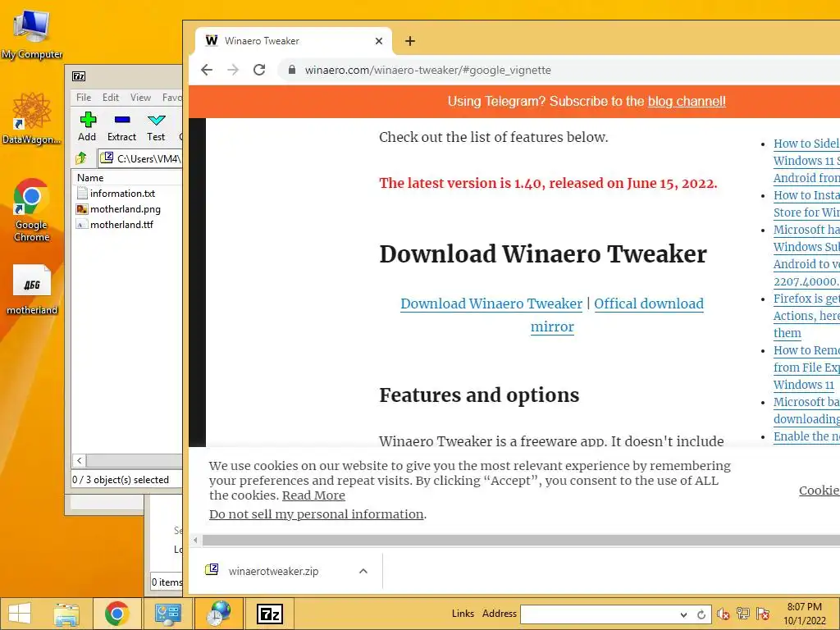Open My Computer desktop icon
This screenshot has width=840, height=630.
tap(32, 35)
